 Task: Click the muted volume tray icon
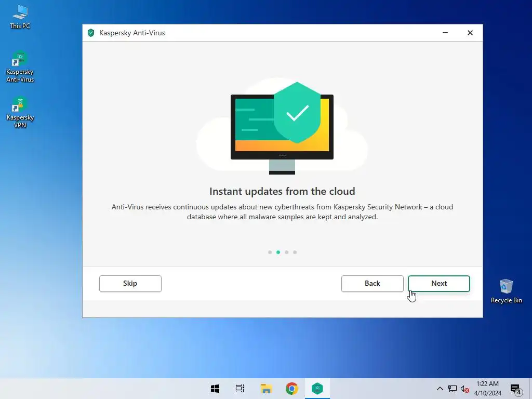pos(465,389)
